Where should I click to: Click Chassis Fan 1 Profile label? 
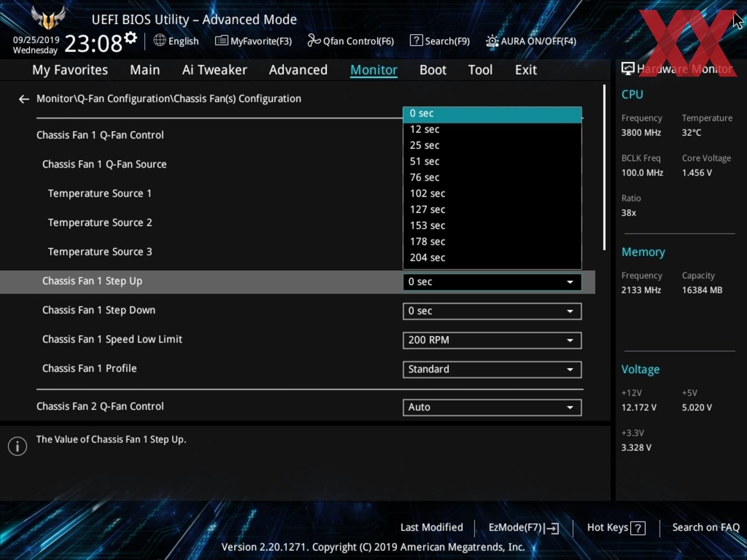click(x=90, y=368)
